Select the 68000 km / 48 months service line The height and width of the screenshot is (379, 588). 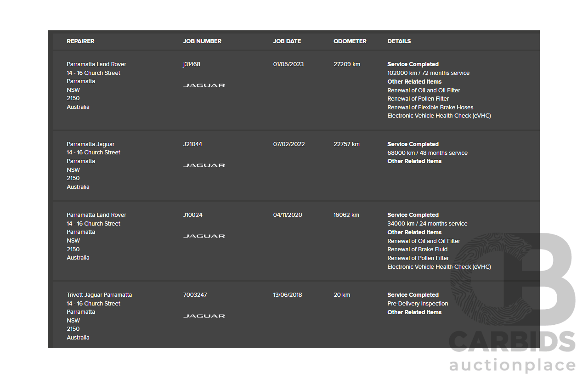tap(428, 153)
